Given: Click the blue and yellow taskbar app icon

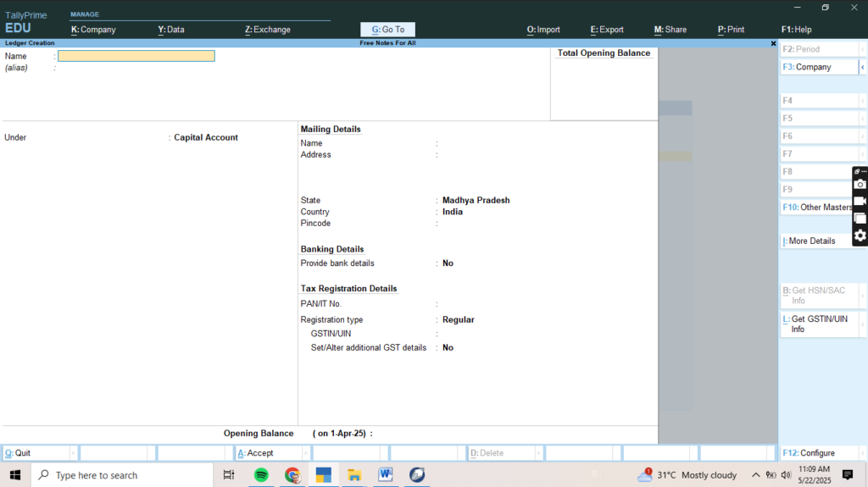Looking at the screenshot, I should coord(323,475).
